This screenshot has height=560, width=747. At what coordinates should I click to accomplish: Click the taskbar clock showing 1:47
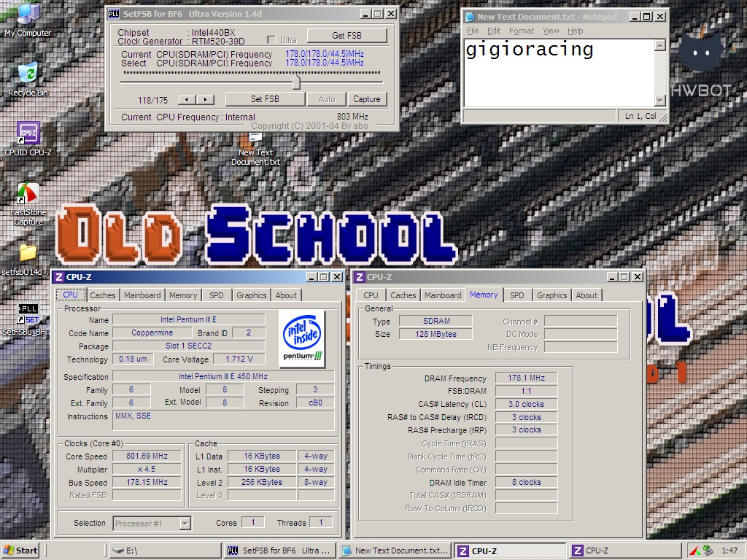pyautogui.click(x=729, y=551)
